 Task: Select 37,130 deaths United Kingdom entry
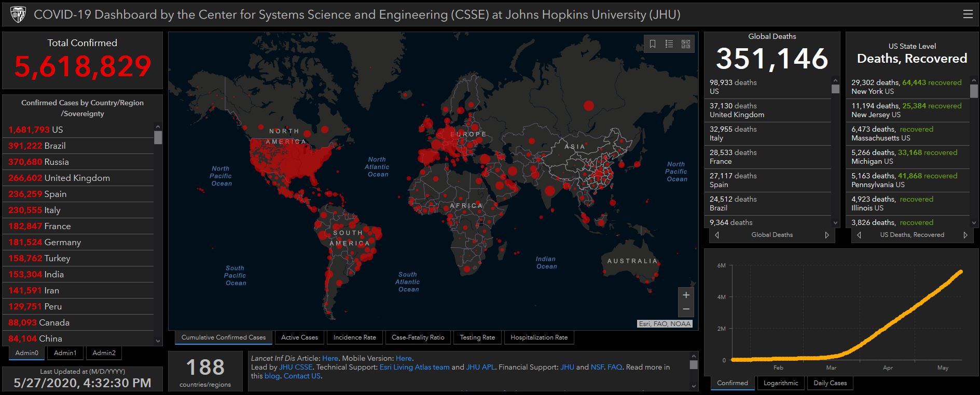coord(770,110)
